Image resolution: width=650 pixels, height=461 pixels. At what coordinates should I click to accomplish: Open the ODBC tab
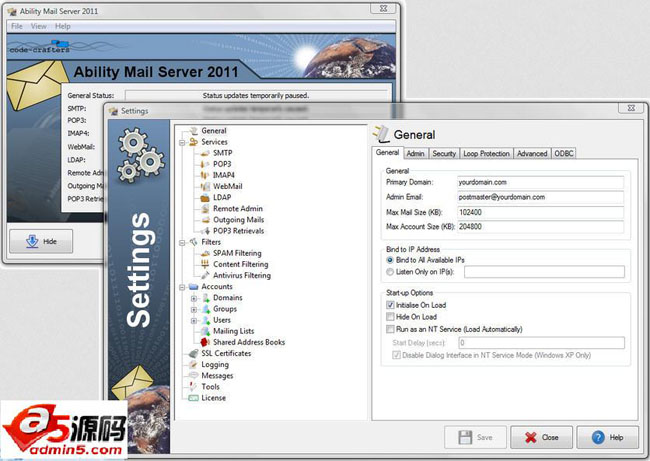coord(564,153)
